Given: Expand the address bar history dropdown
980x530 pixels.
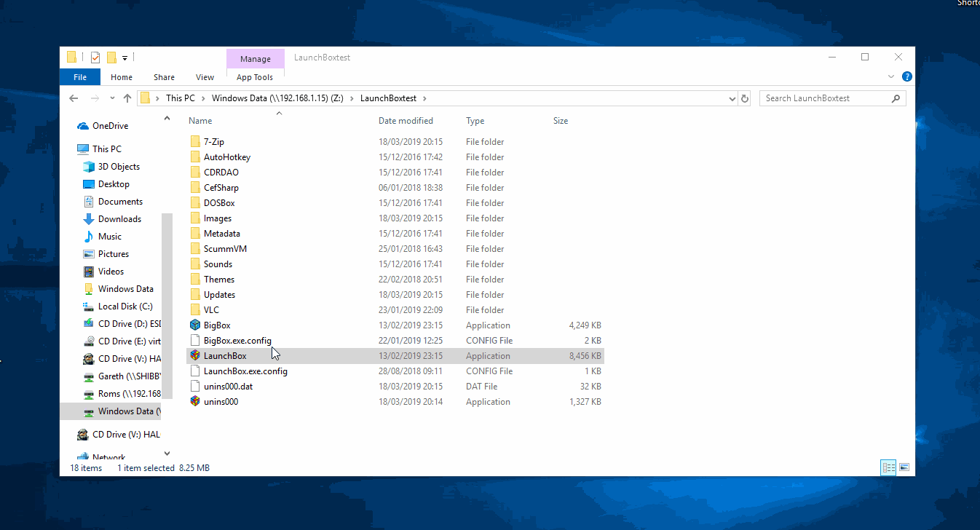Looking at the screenshot, I should (731, 98).
